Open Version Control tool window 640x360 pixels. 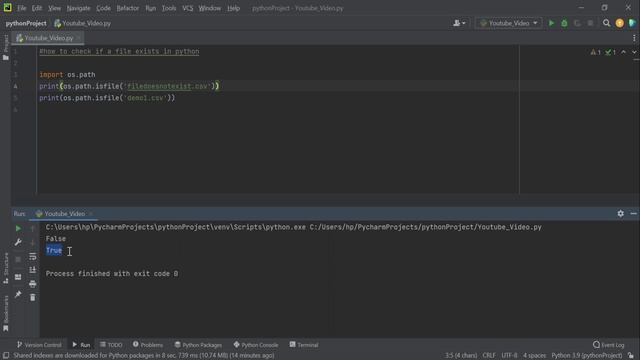[39, 345]
